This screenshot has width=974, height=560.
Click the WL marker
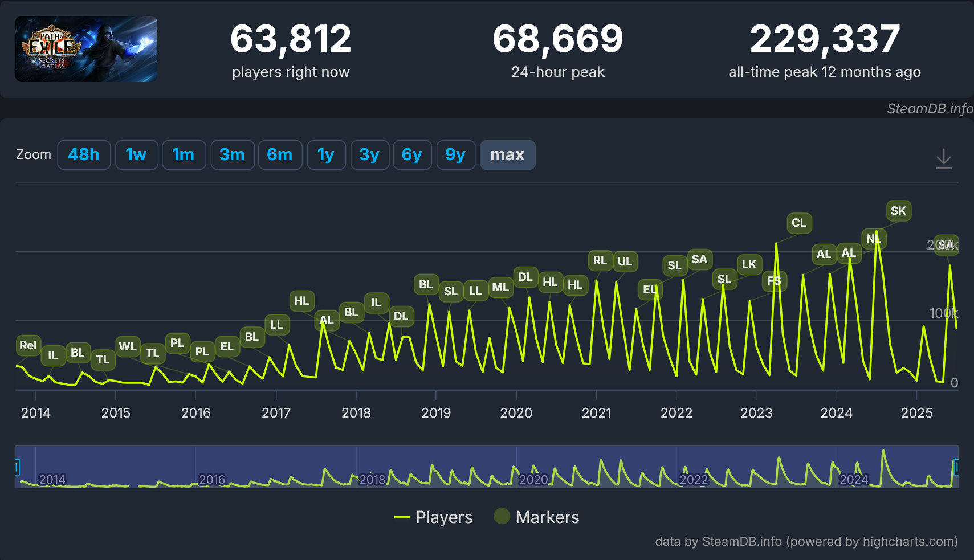127,346
